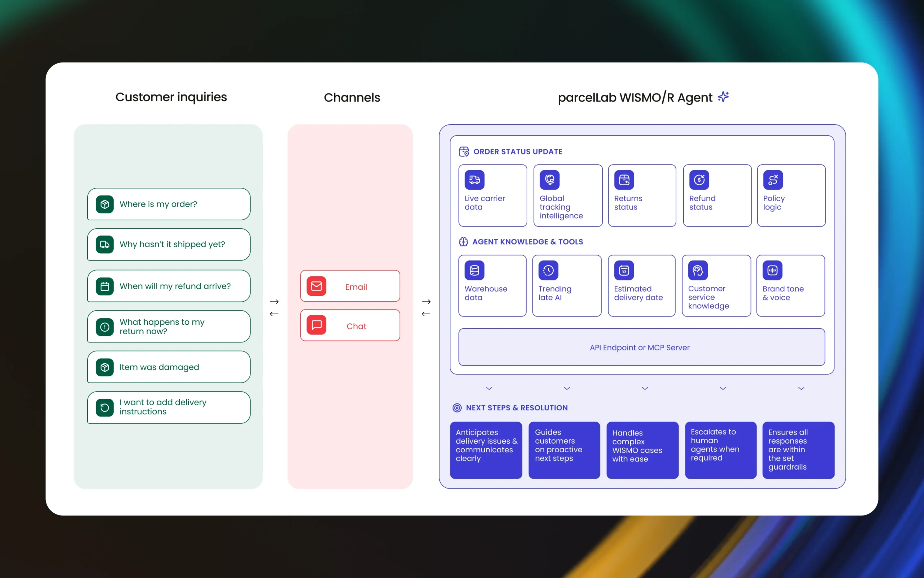
Task: Select the "Guides customers on proactive next steps" box
Action: coord(565,450)
